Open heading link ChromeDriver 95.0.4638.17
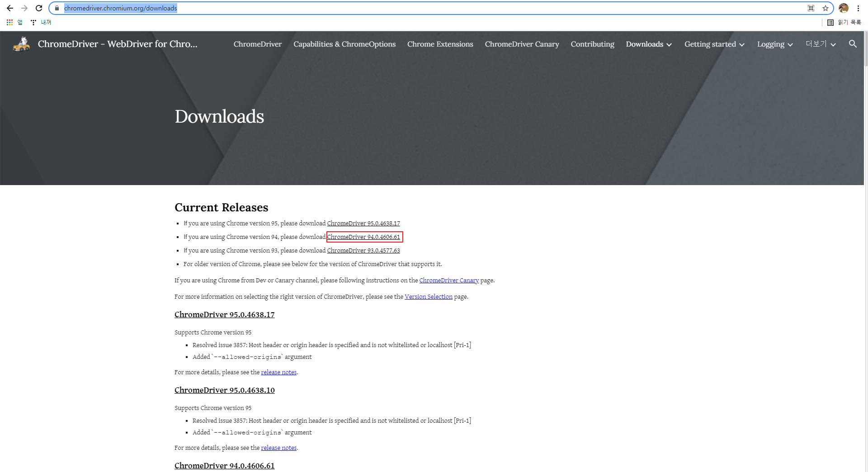Image resolution: width=868 pixels, height=472 pixels. tap(225, 315)
